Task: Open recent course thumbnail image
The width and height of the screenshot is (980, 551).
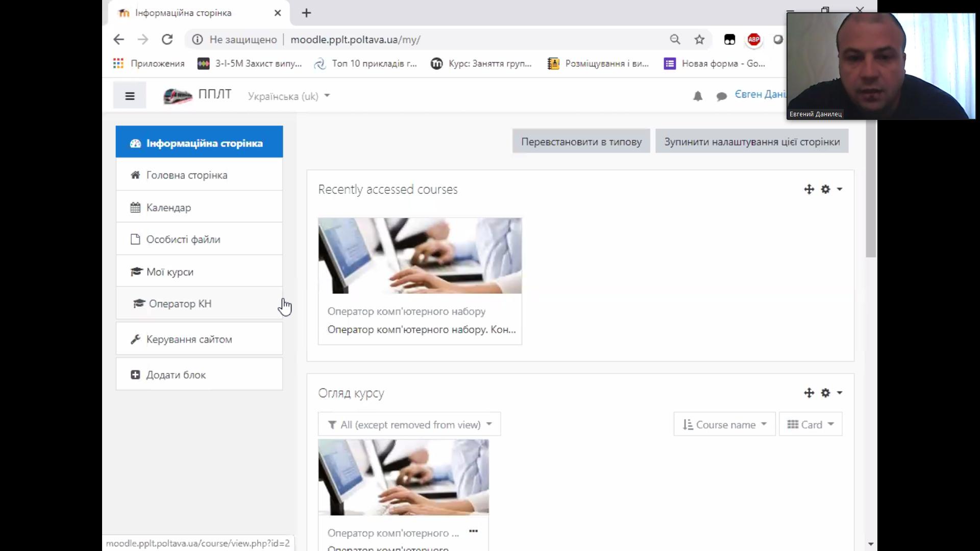Action: (x=420, y=256)
